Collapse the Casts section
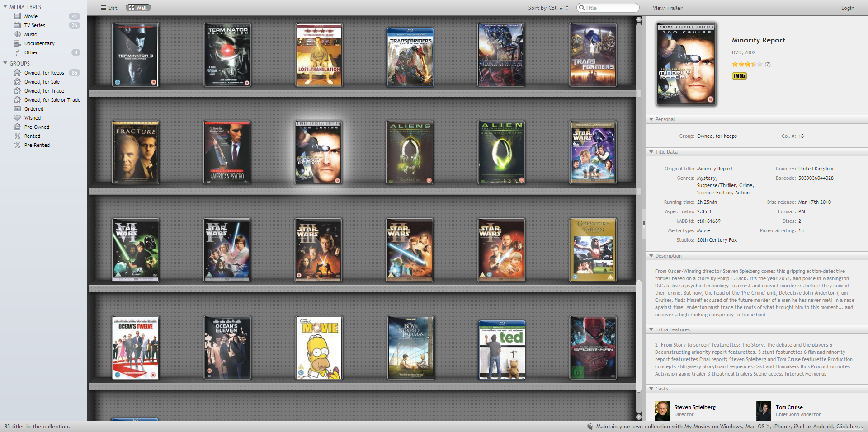 (651, 389)
